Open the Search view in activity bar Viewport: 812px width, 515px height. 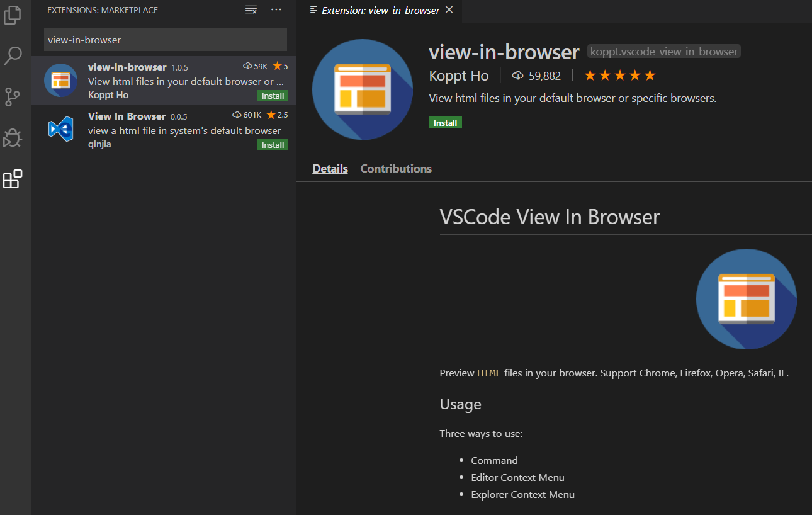[13, 56]
